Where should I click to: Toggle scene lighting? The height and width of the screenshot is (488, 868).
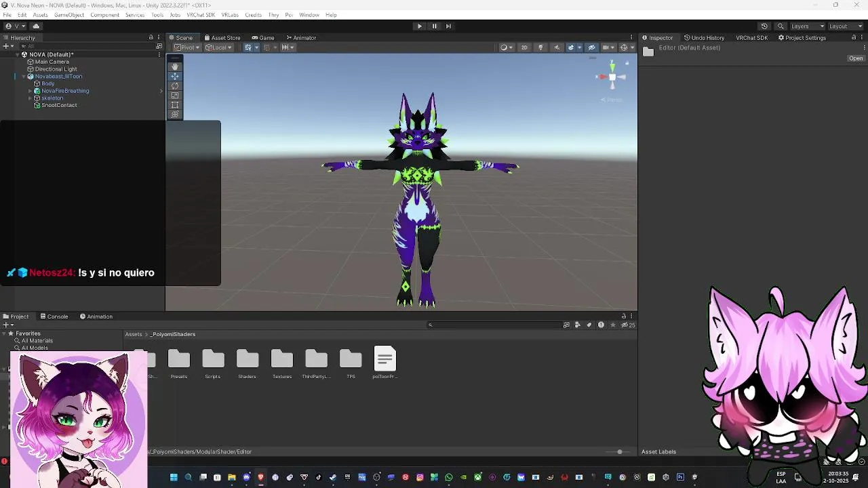tap(540, 47)
